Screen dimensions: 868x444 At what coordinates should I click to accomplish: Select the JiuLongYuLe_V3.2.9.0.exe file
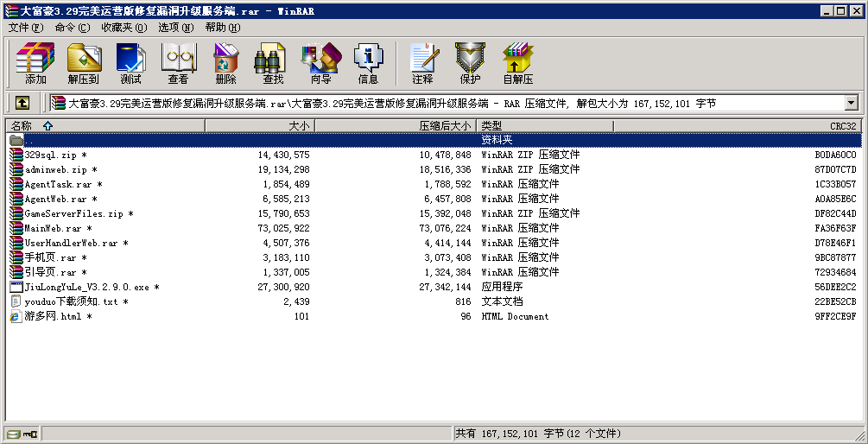(86, 287)
